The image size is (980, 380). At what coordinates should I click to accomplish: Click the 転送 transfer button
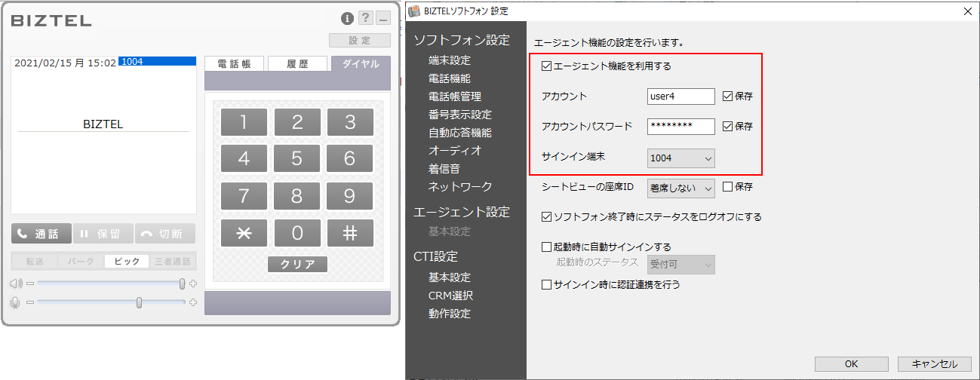pos(35,262)
